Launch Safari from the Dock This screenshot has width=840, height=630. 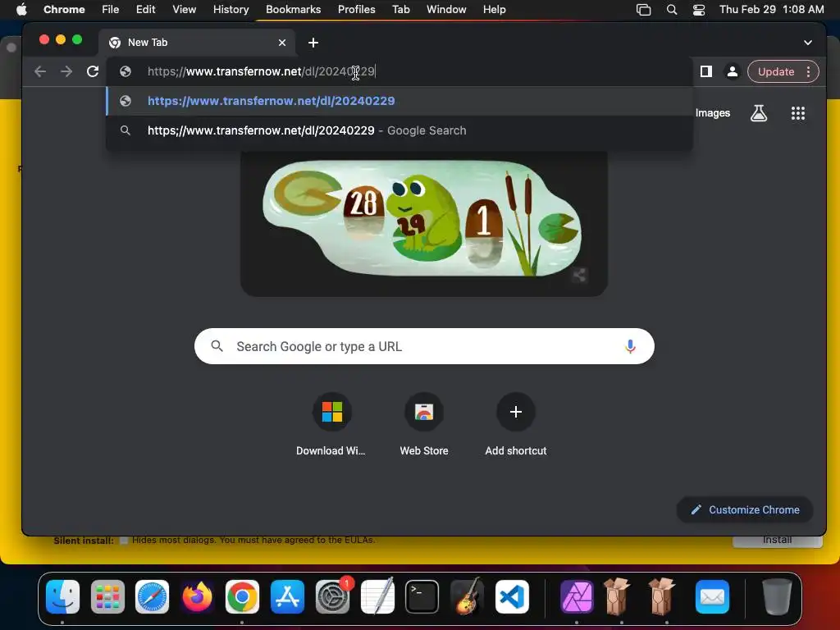coord(152,596)
